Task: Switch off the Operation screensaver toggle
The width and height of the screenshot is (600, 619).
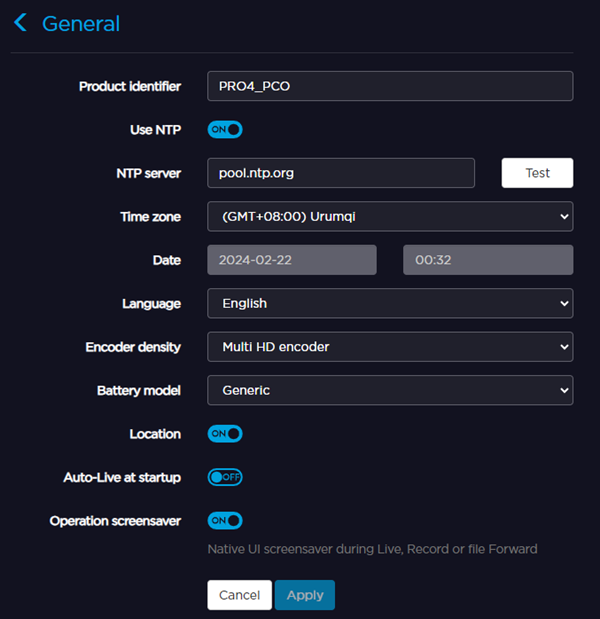Action: click(225, 521)
